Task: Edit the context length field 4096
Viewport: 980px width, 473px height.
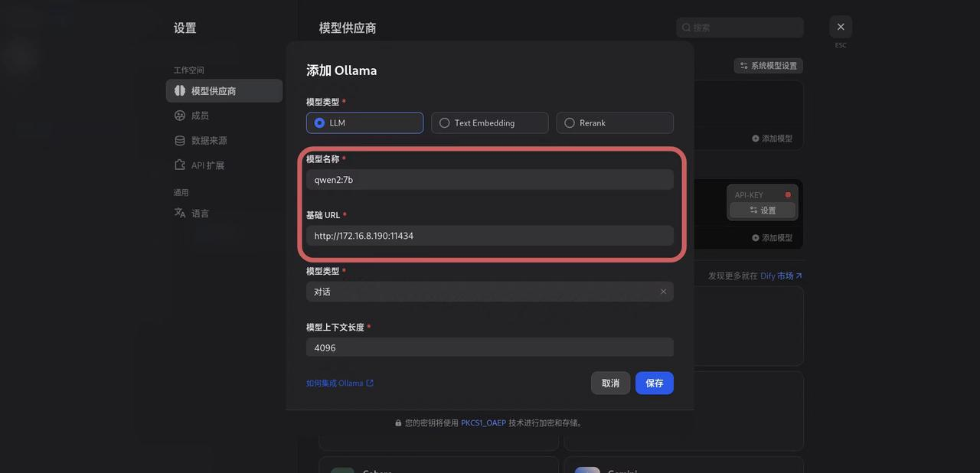Action: (x=490, y=347)
